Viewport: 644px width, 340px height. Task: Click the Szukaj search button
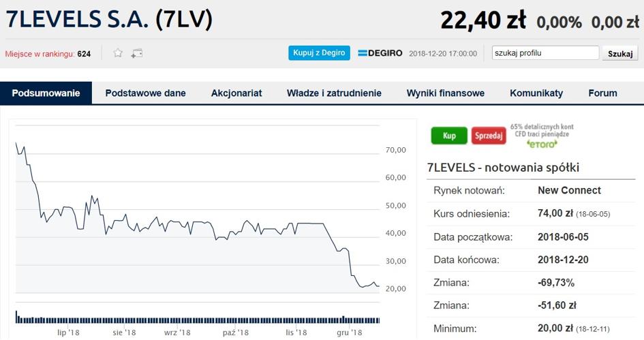620,53
